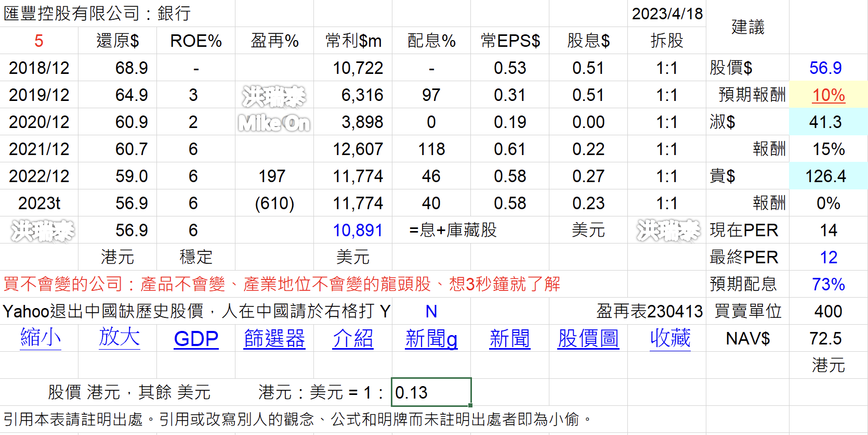Select the 2022/12 row label

(x=39, y=176)
